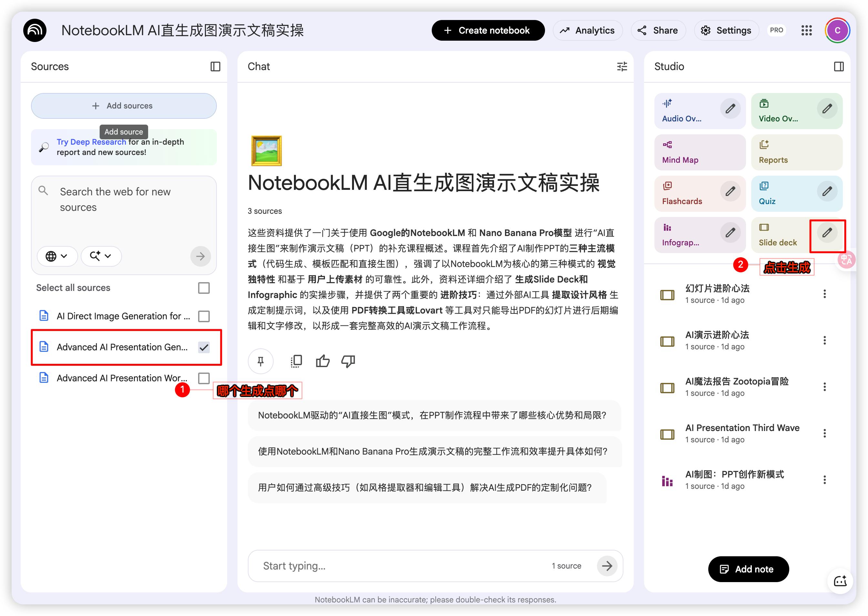Viewport: 868px width, 616px height.
Task: Collapse the Sources panel icon
Action: pyautogui.click(x=215, y=67)
